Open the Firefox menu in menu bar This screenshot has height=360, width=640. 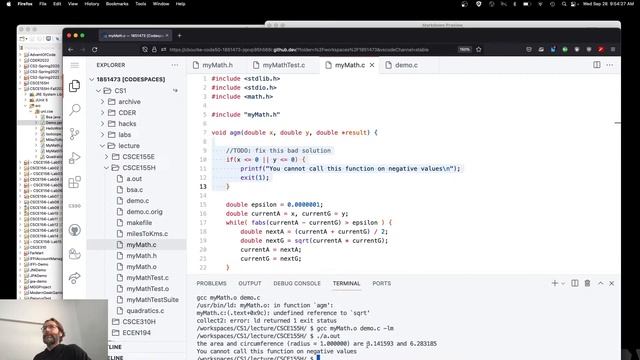point(25,4)
